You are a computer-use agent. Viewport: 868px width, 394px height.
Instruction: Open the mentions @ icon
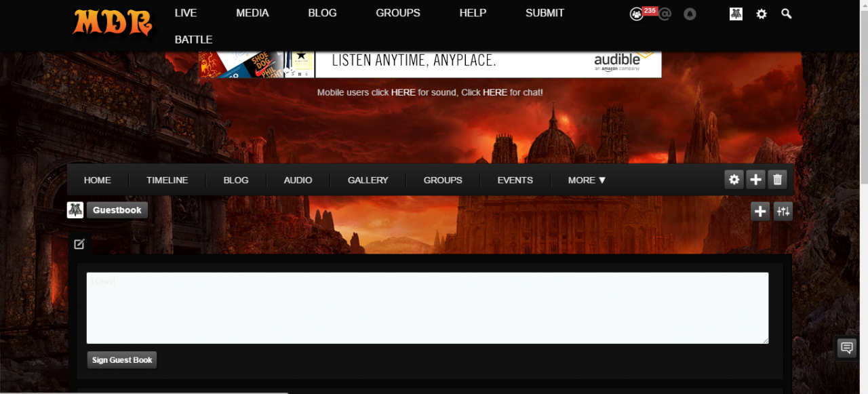tap(665, 14)
